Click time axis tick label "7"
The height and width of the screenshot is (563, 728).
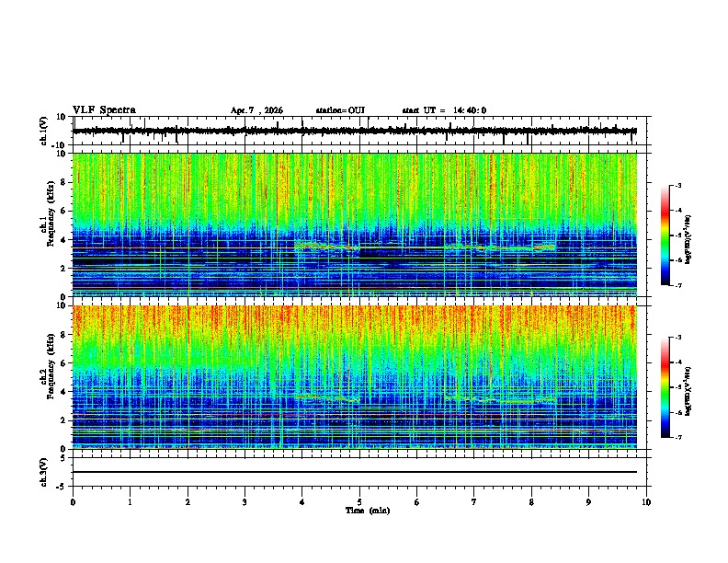tap(474, 502)
